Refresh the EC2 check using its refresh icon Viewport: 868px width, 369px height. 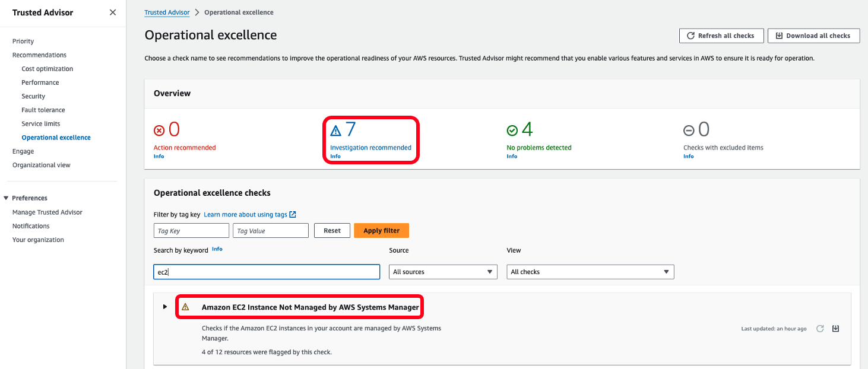pyautogui.click(x=820, y=329)
